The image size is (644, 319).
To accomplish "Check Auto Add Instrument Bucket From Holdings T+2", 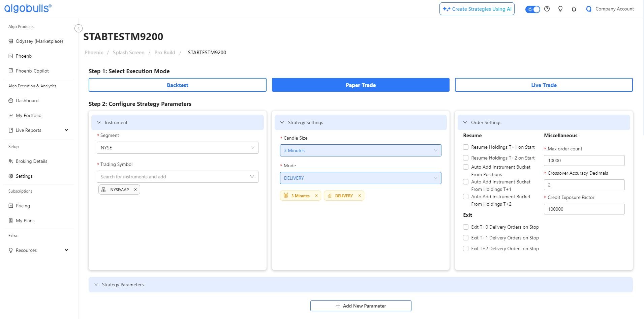I will pyautogui.click(x=466, y=197).
